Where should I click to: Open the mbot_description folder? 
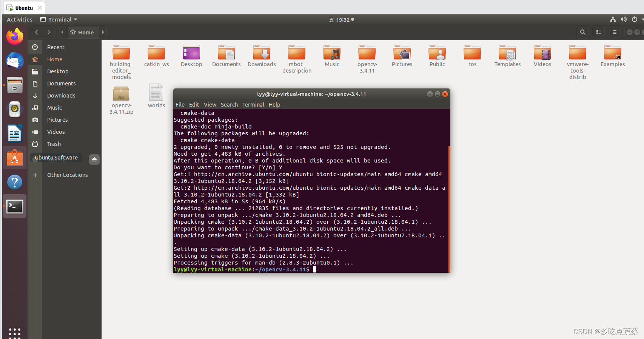pyautogui.click(x=297, y=59)
